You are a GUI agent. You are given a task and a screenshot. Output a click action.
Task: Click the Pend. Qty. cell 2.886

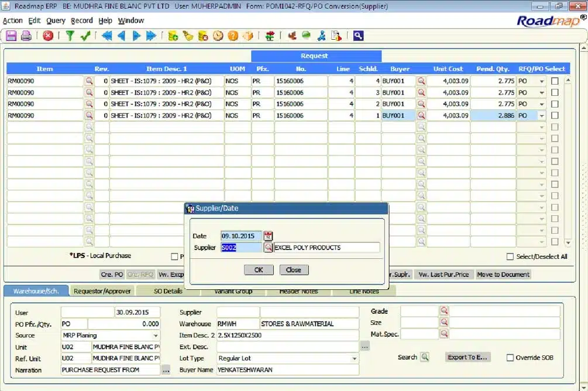(493, 116)
